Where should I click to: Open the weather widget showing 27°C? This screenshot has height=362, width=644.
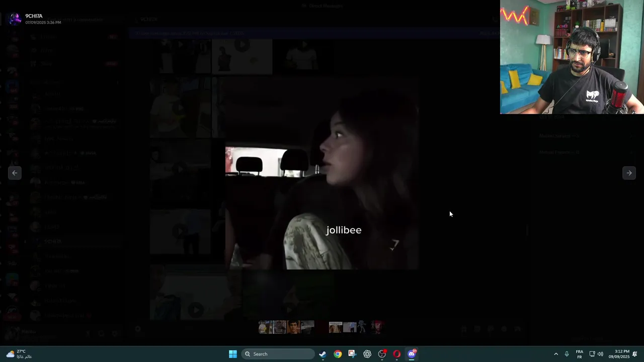pyautogui.click(x=19, y=354)
